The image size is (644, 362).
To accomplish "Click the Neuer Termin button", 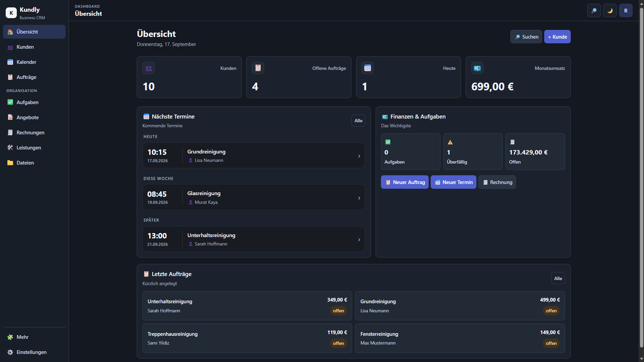I will 454,182.
